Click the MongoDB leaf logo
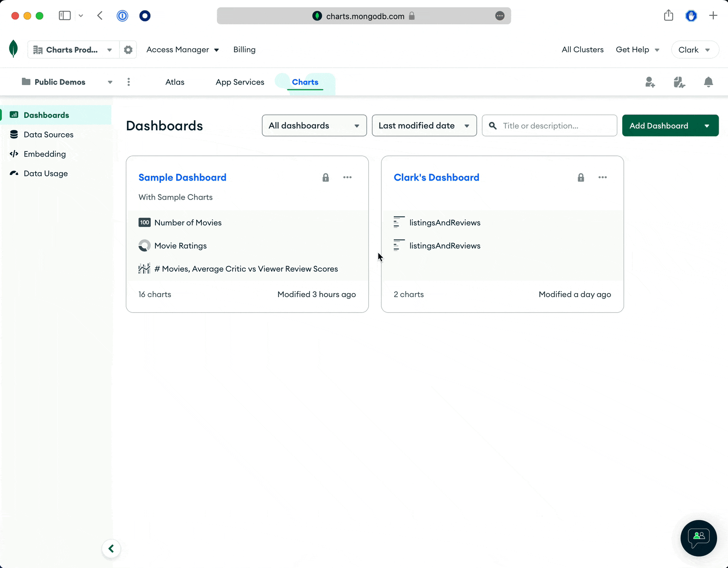The width and height of the screenshot is (728, 568). pos(13,49)
